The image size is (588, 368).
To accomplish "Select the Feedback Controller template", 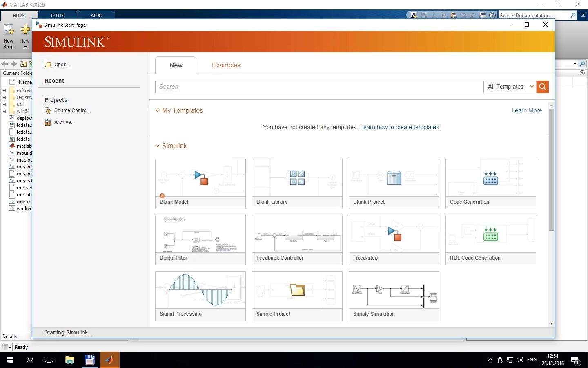I will tap(297, 240).
